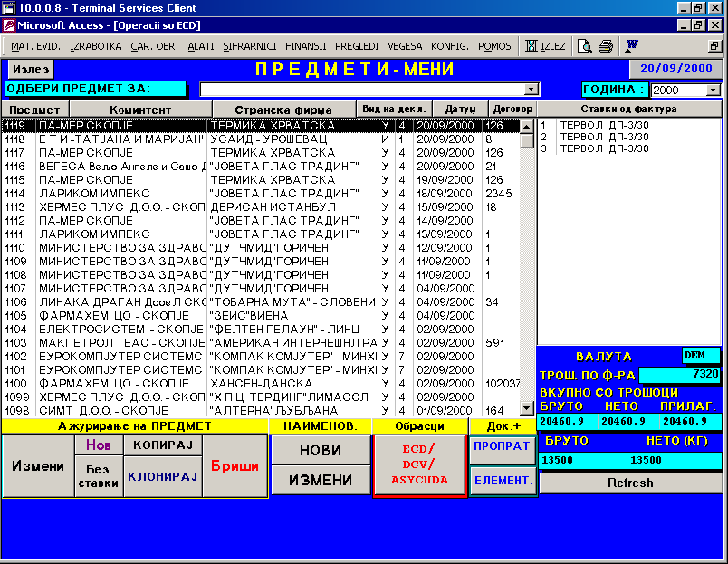Click the Access icon in the title bar
Viewport: 728px width, 564px height.
9,25
